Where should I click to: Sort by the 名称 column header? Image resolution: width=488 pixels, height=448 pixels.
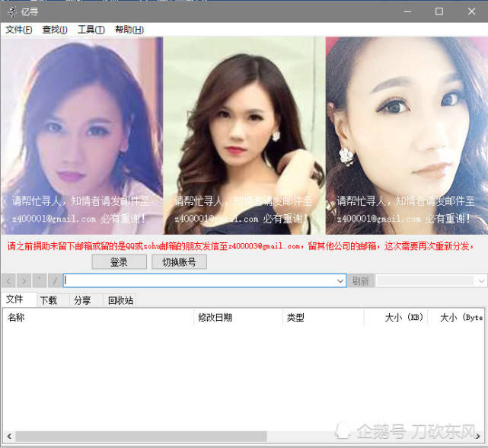point(98,318)
